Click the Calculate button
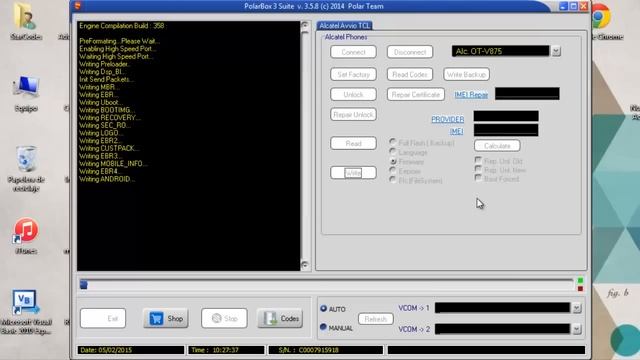Image resolution: width=640 pixels, height=360 pixels. click(x=497, y=145)
